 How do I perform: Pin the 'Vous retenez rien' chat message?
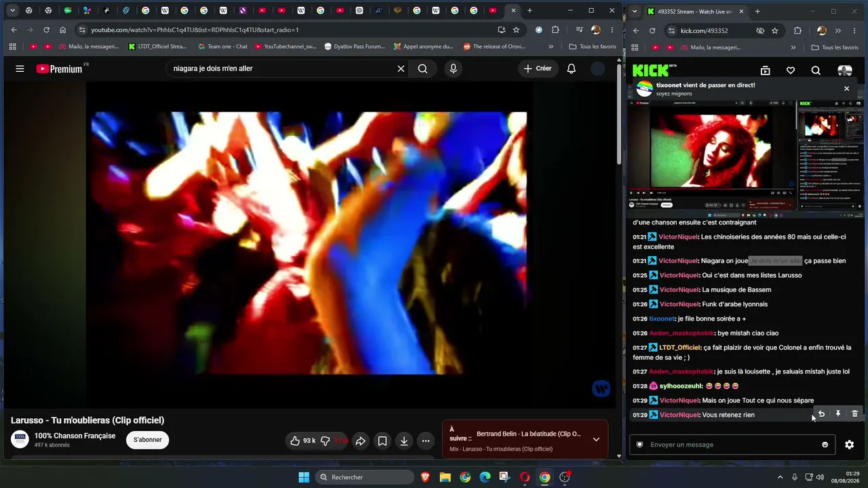(x=838, y=413)
